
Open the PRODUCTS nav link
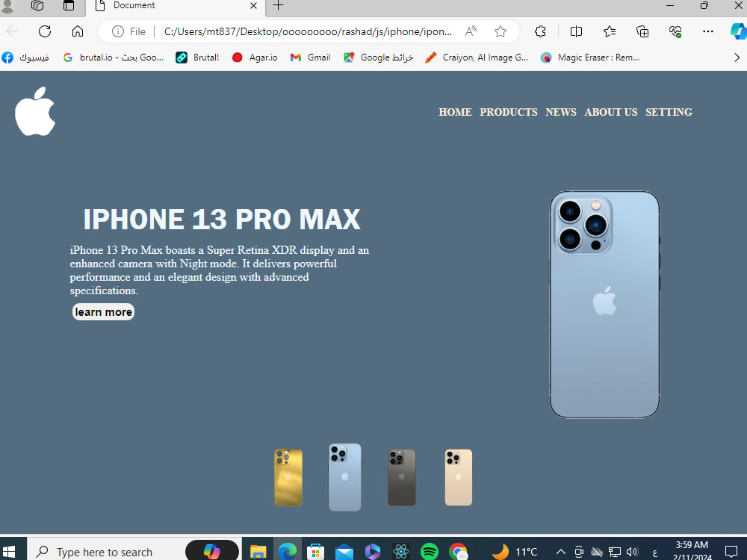(x=508, y=113)
